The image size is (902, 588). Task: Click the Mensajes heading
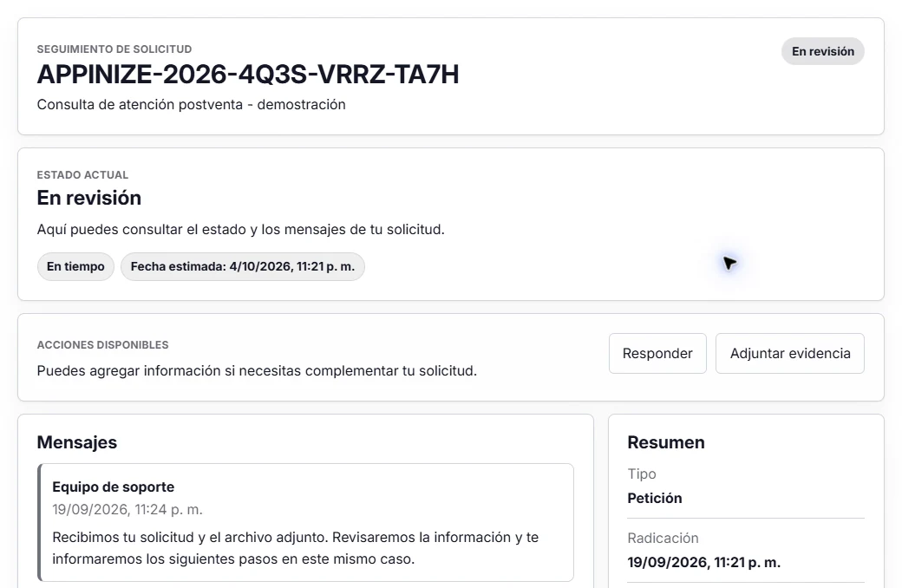click(77, 442)
